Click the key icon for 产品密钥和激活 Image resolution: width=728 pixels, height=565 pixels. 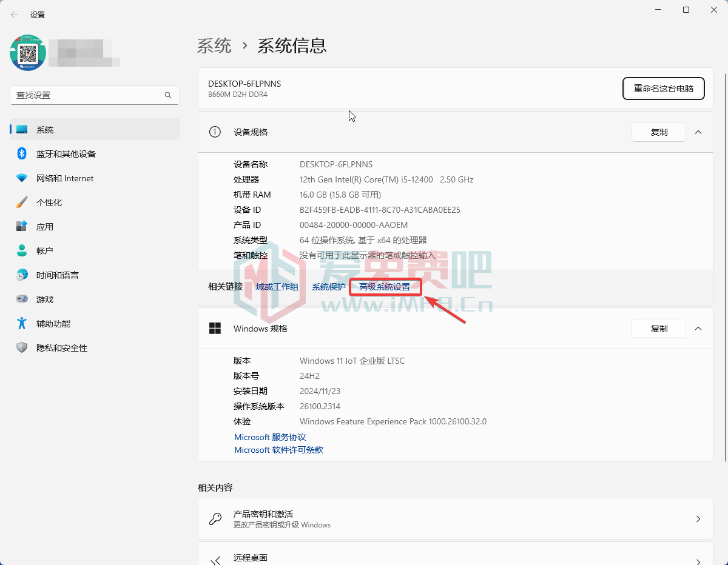pos(215,519)
